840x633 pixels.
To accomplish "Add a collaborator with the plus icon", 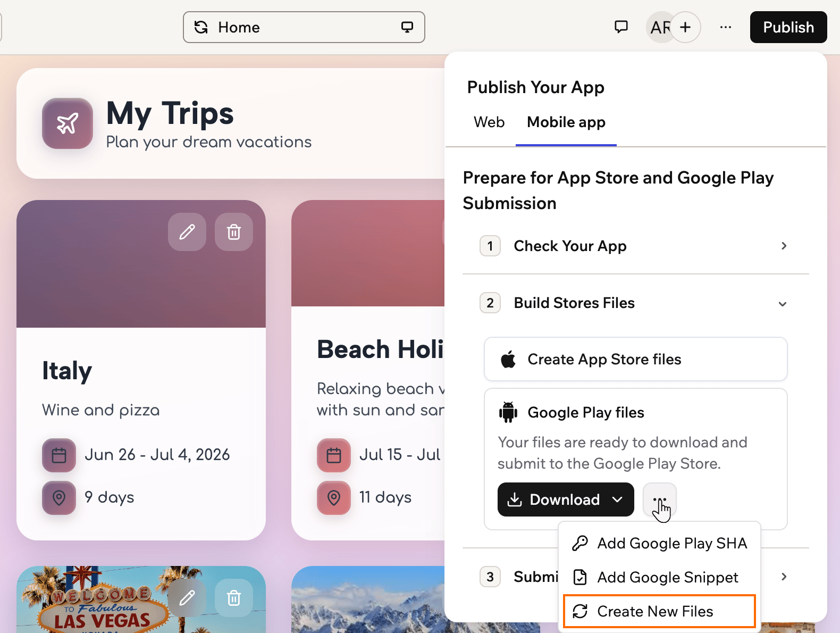I will [x=686, y=27].
